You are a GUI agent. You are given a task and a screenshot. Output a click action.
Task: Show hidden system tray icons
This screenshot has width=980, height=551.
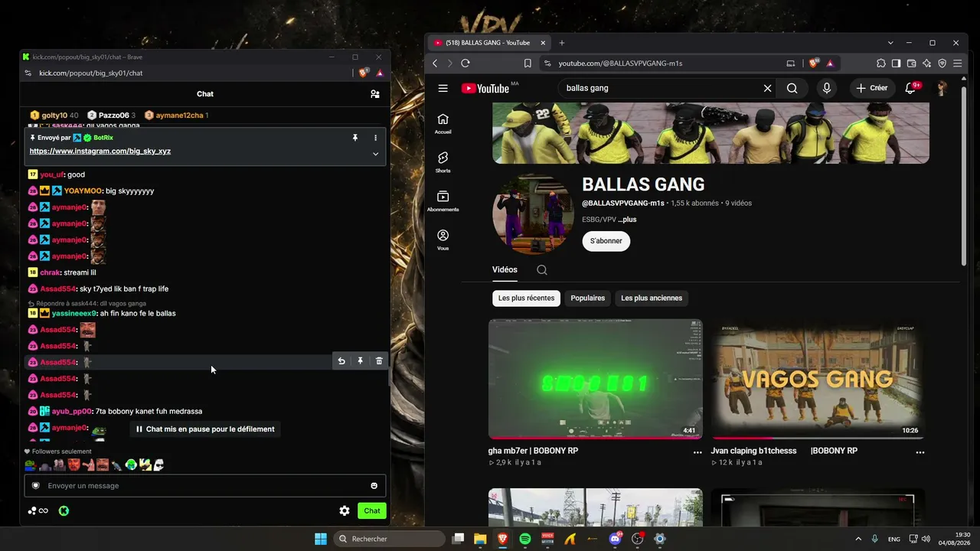858,539
